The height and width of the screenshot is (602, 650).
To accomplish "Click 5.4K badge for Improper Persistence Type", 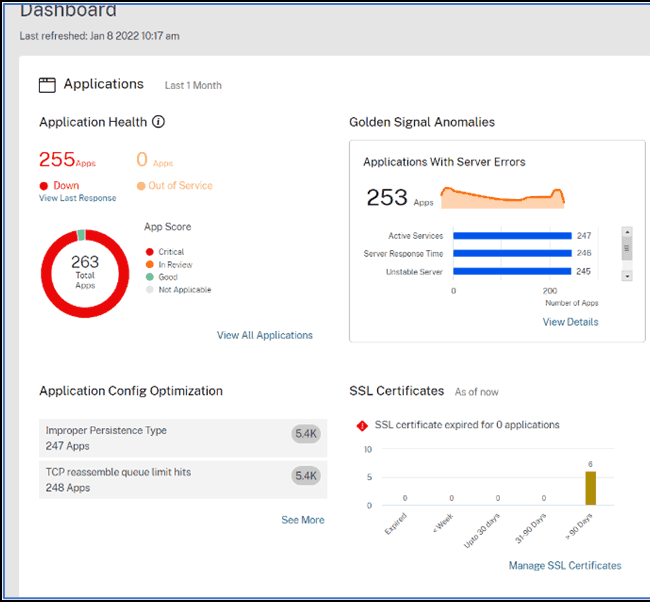I will point(306,434).
